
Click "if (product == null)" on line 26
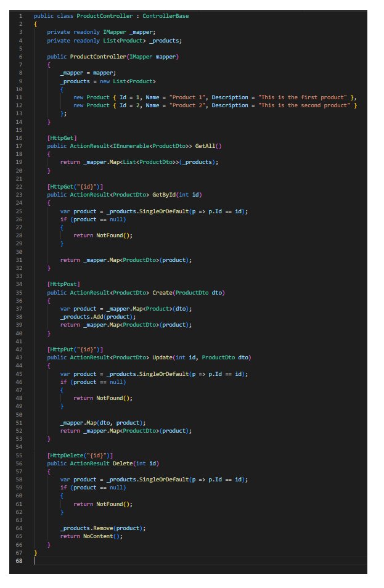coord(93,219)
